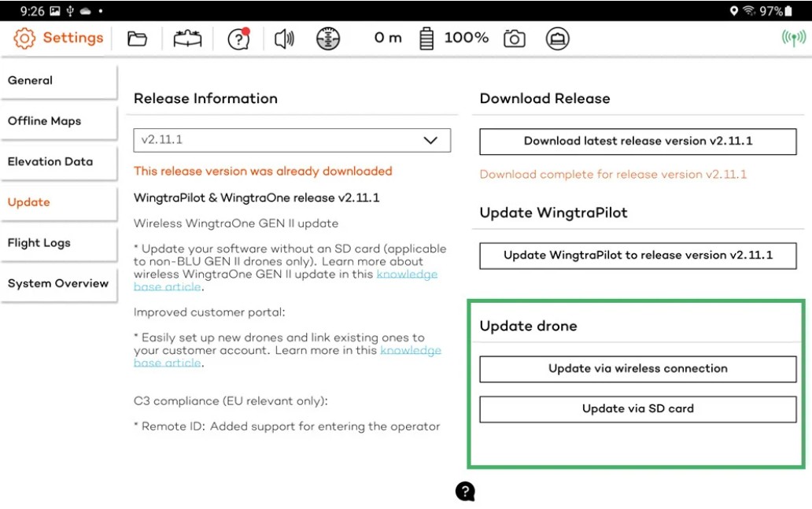Check the green telemetry signal icon
This screenshot has height=509, width=812.
tap(793, 39)
